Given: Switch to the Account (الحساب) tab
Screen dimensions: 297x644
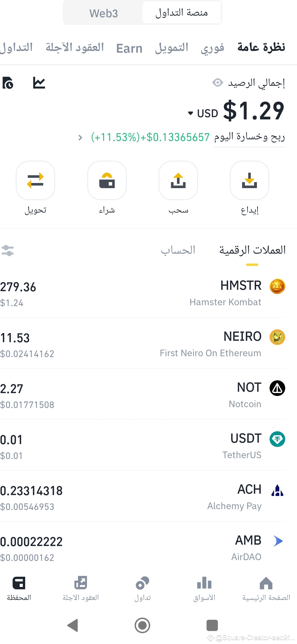Looking at the screenshot, I should (x=178, y=250).
